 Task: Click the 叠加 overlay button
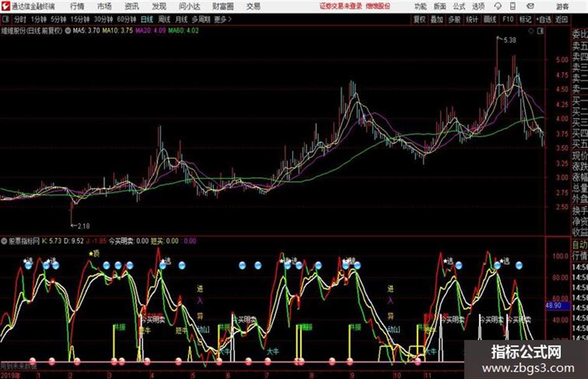coord(437,19)
